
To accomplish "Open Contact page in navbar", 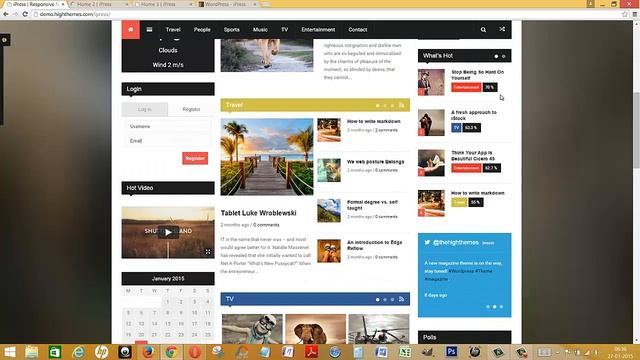I will point(358,29).
